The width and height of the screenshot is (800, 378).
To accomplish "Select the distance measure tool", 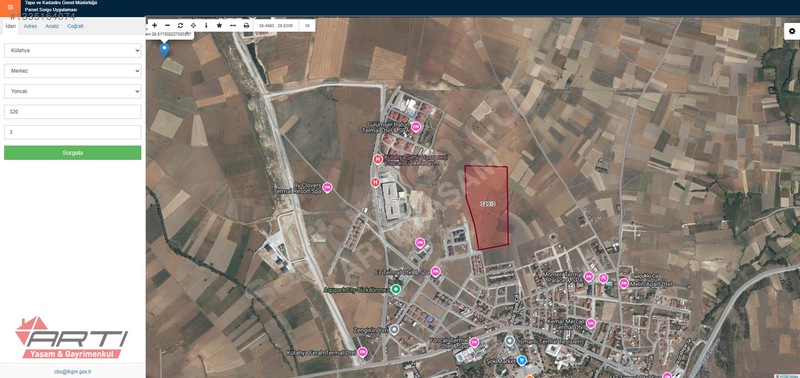I will click(x=233, y=25).
